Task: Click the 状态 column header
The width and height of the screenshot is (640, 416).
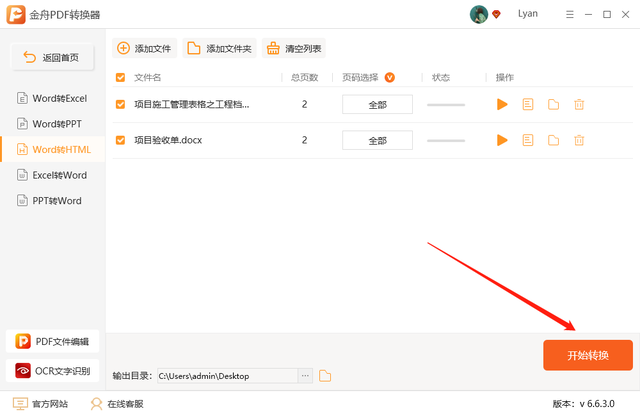Action: click(x=441, y=78)
